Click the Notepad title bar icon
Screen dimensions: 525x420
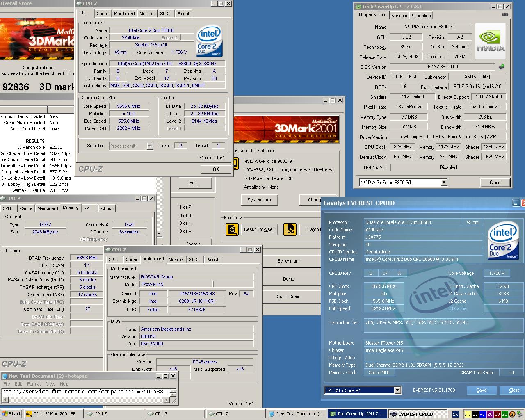[5, 376]
